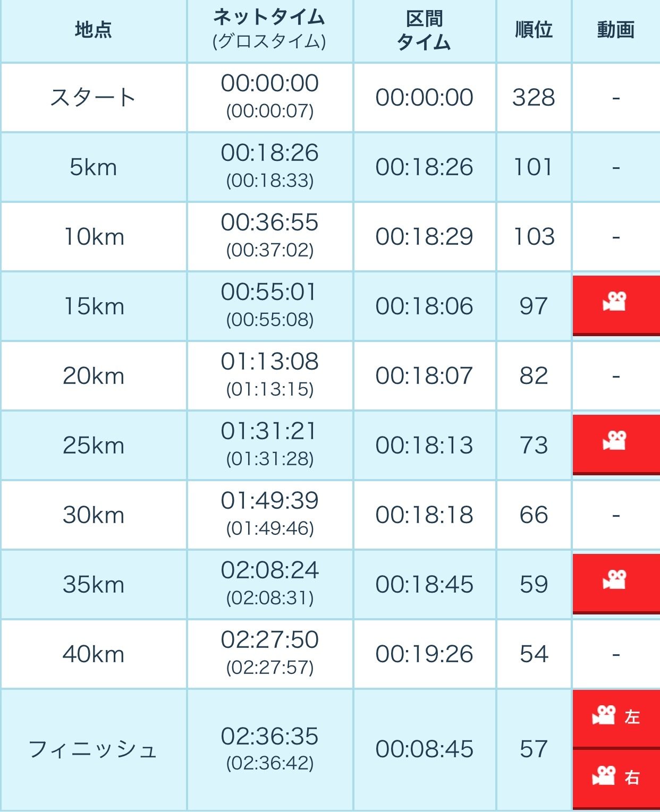Screen dimensions: 660x812
Task: Click the 20km split time 00:18:07
Action: pyautogui.click(x=424, y=376)
